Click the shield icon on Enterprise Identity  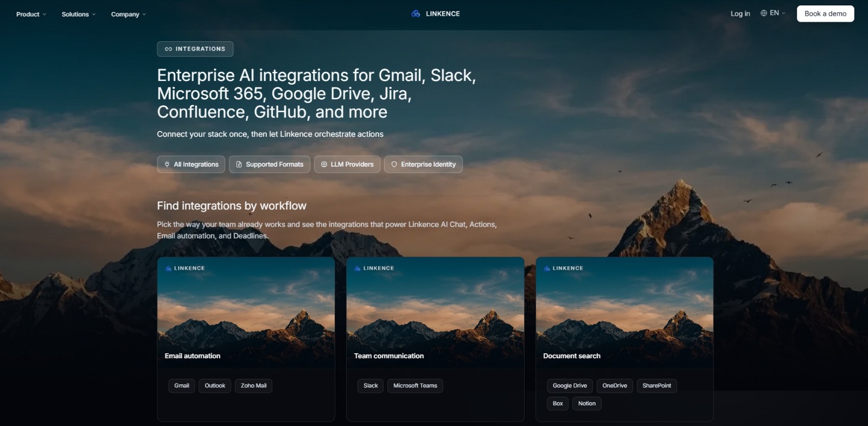[x=394, y=164]
